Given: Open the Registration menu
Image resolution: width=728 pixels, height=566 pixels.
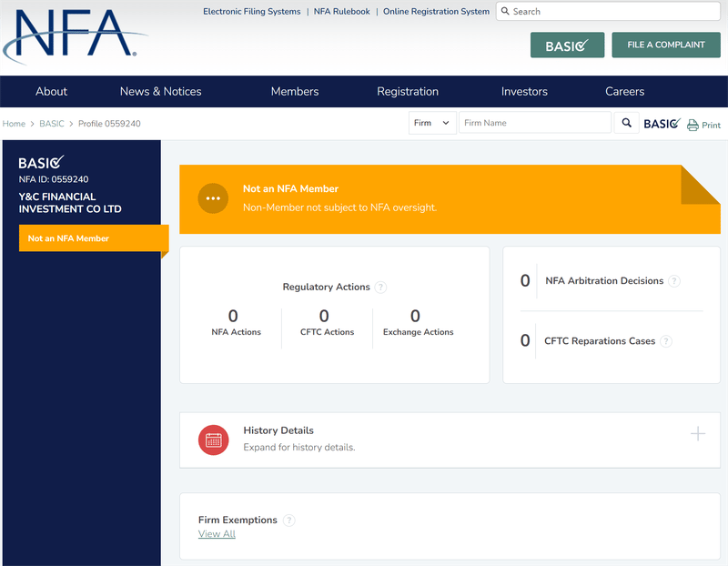Looking at the screenshot, I should coord(408,91).
